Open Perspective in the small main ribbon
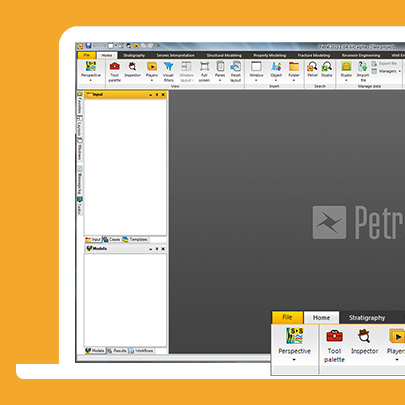Screen dimensions: 405x405 point(91,70)
